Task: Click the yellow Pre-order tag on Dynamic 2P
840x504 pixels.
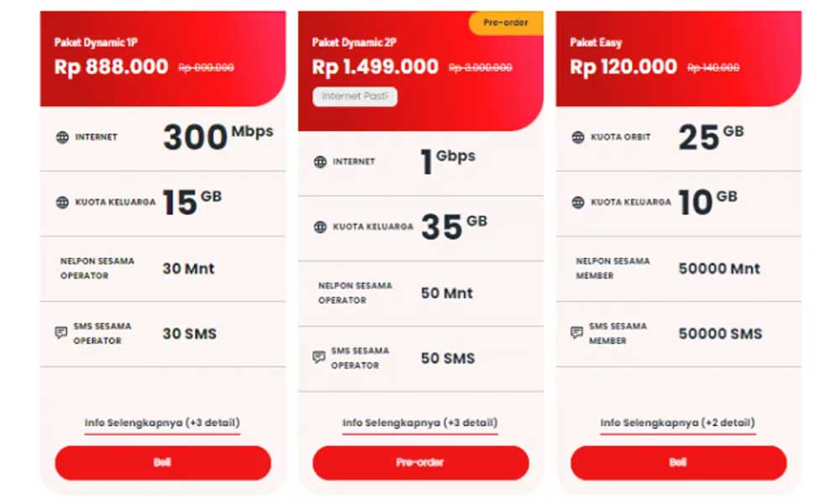Action: point(506,23)
